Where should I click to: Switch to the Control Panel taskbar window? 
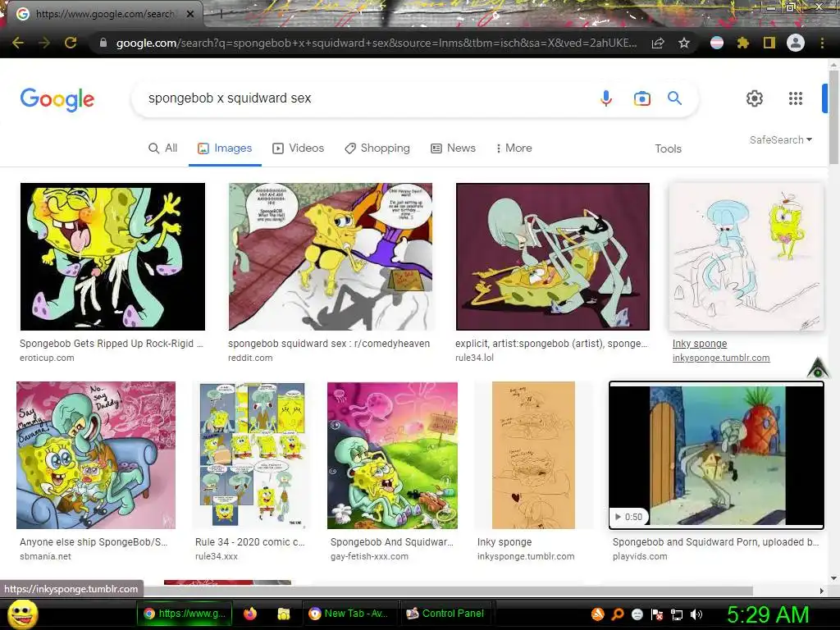[x=445, y=614]
